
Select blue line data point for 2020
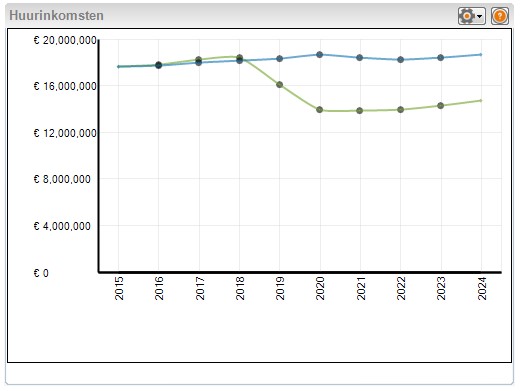click(319, 55)
